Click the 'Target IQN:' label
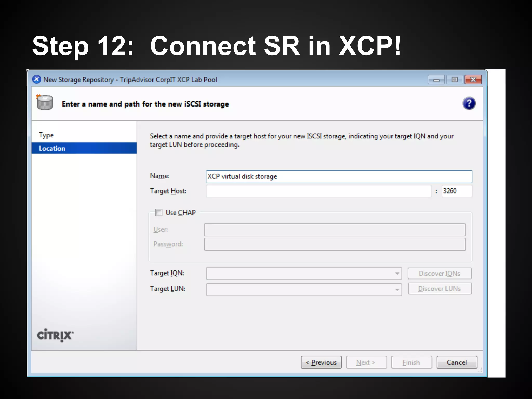Viewport: 532px width, 399px height. (x=167, y=273)
